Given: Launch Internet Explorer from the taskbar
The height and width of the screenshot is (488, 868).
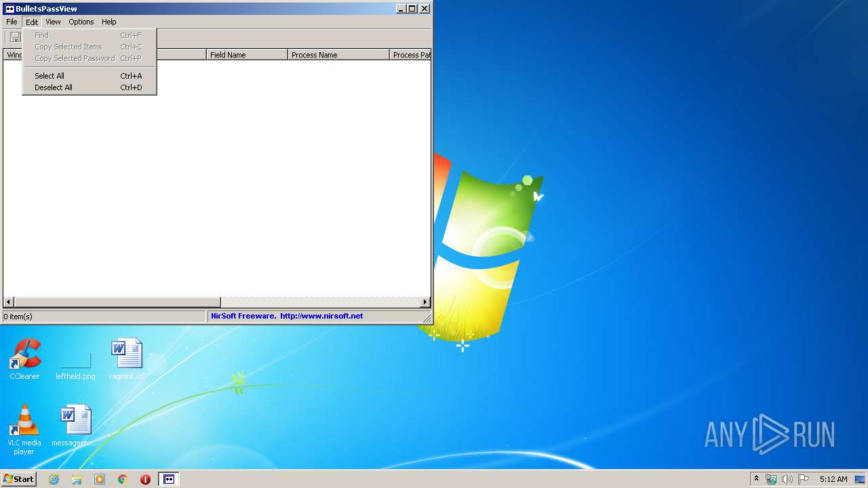Looking at the screenshot, I should coord(54,479).
